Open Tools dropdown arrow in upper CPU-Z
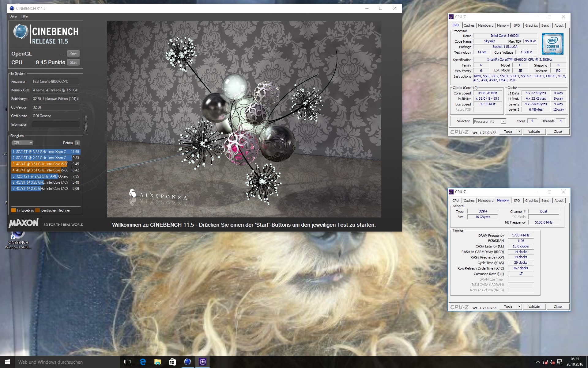 (519, 132)
